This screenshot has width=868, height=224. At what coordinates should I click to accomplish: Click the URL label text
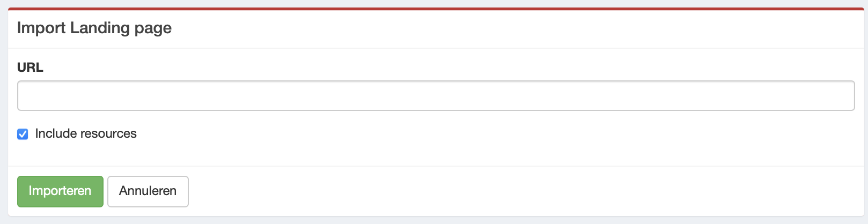click(x=30, y=68)
